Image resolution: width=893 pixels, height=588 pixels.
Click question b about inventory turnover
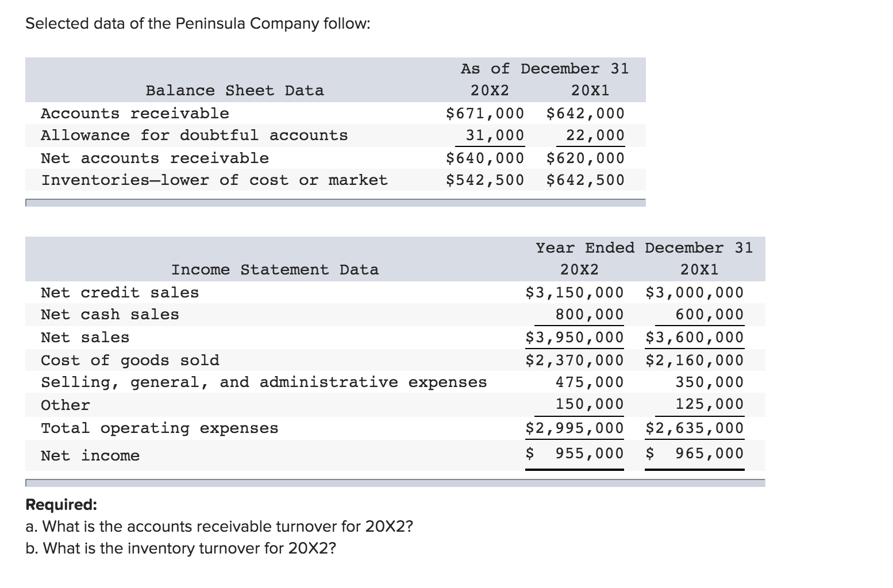pyautogui.click(x=181, y=548)
